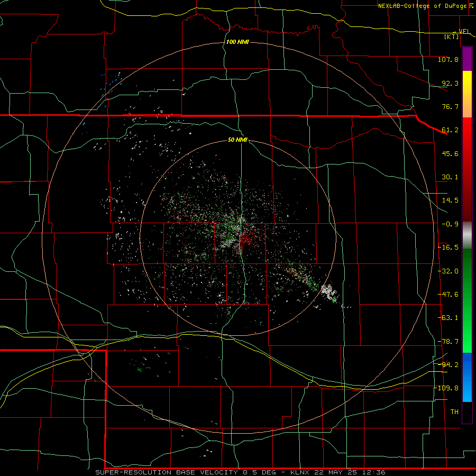Image resolution: width=476 pixels, height=476 pixels.
Task: Click the 107.8 legend value
Action: 448,59
